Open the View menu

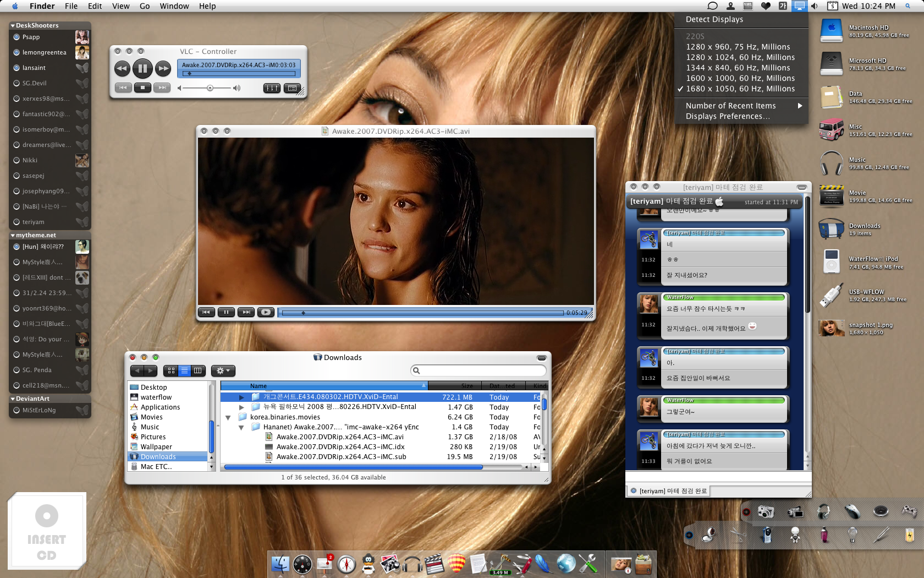(120, 6)
